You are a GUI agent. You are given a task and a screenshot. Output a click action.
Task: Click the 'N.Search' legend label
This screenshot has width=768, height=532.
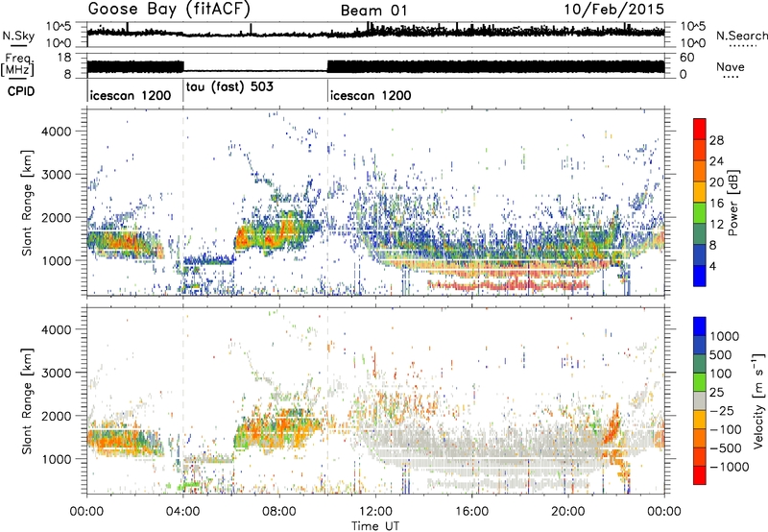pyautogui.click(x=741, y=36)
